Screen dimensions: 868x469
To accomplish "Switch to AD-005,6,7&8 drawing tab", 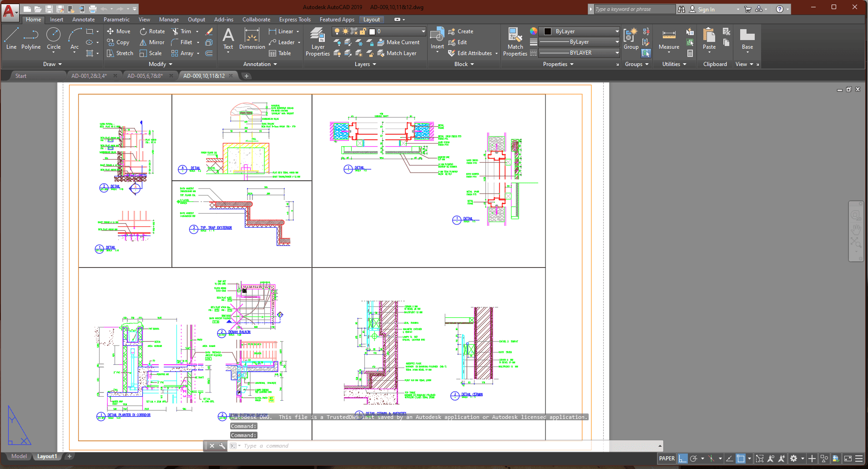I will coord(145,76).
